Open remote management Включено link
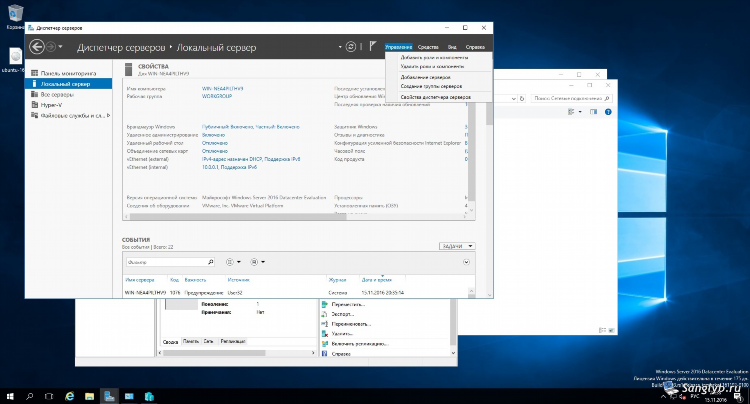The width and height of the screenshot is (750, 404). pos(213,135)
